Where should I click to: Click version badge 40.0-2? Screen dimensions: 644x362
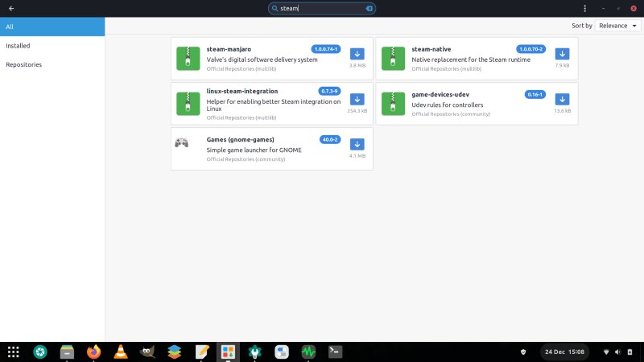click(x=330, y=139)
